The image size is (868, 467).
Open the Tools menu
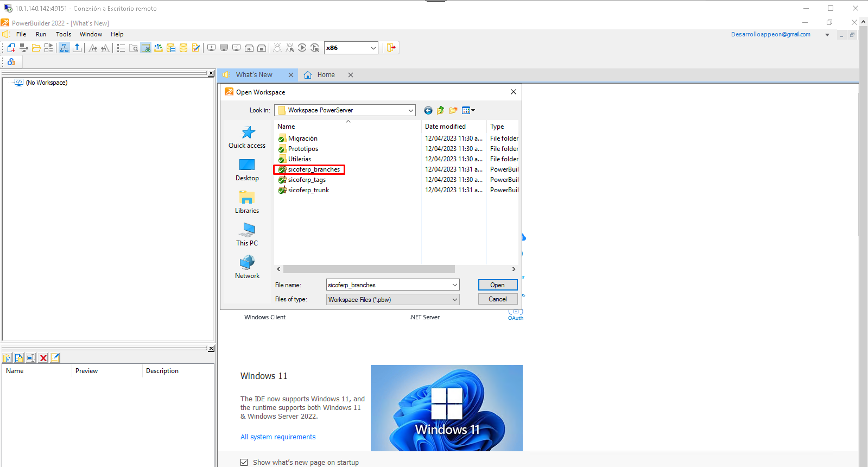tap(64, 34)
